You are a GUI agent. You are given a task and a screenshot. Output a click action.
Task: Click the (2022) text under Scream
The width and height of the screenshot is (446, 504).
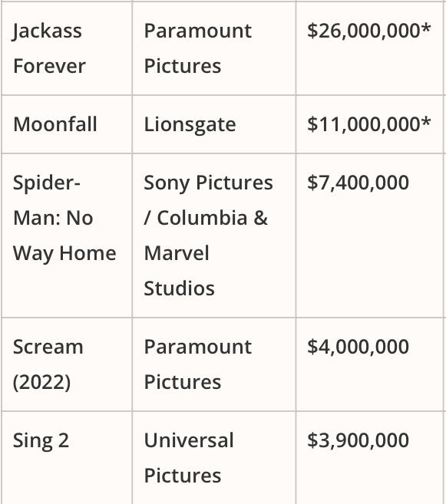coord(41,382)
